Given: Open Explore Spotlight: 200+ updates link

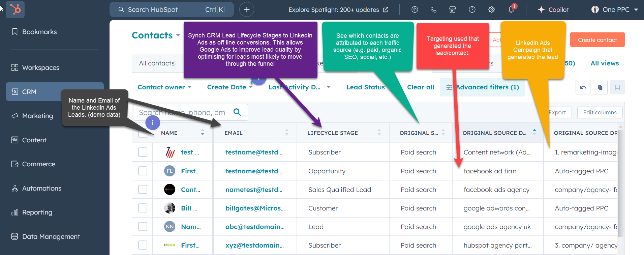Looking at the screenshot, I should coord(338,9).
